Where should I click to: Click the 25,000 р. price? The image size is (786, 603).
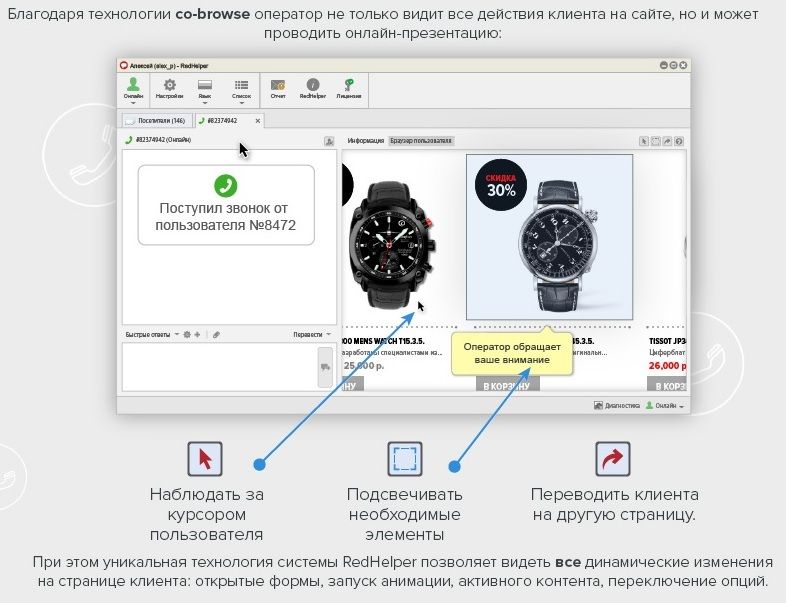[x=364, y=366]
